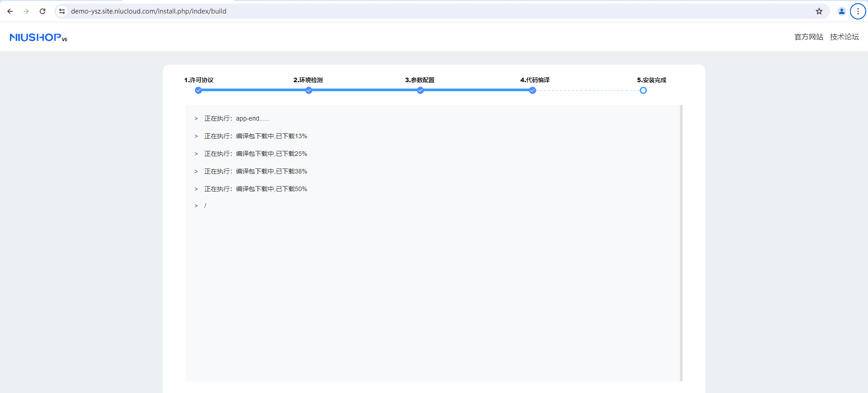Click the checkmark under 4.代码编译

[x=533, y=90]
